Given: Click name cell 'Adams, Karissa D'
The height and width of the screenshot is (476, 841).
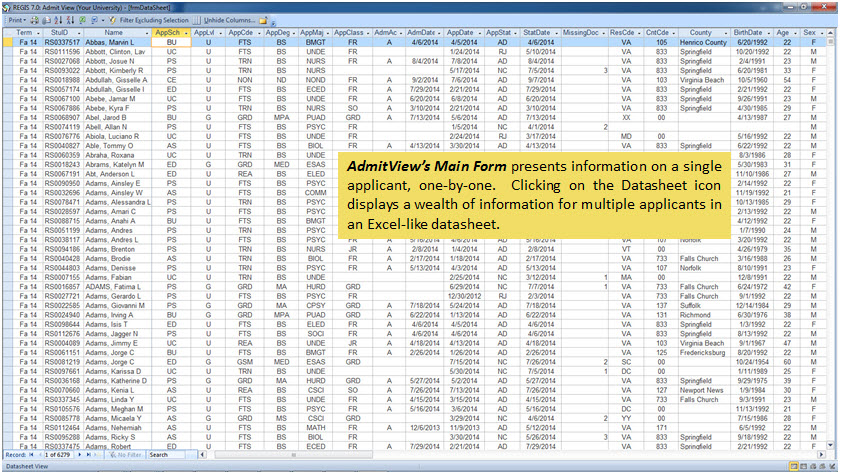Looking at the screenshot, I should (113, 371).
